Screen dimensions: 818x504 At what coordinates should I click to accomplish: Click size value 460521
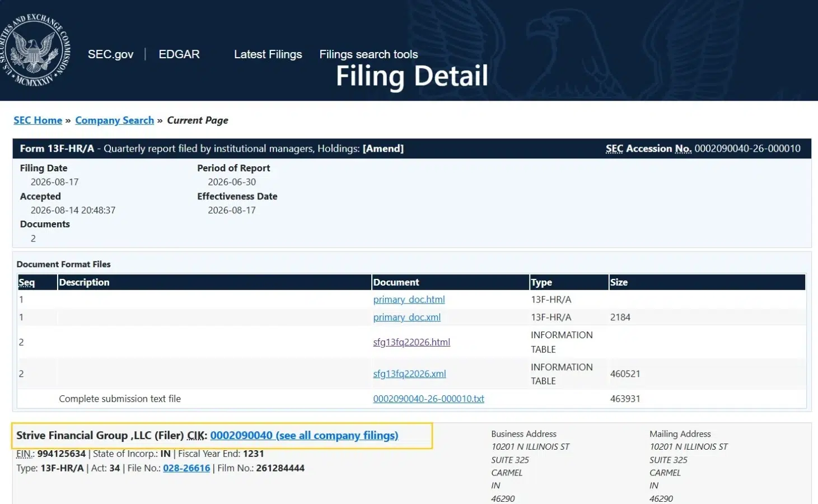pos(625,374)
